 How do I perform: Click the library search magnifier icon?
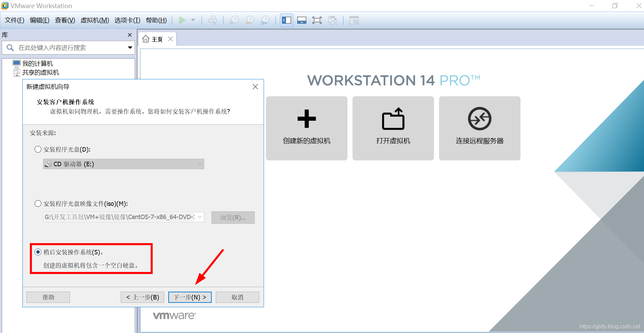pos(10,48)
